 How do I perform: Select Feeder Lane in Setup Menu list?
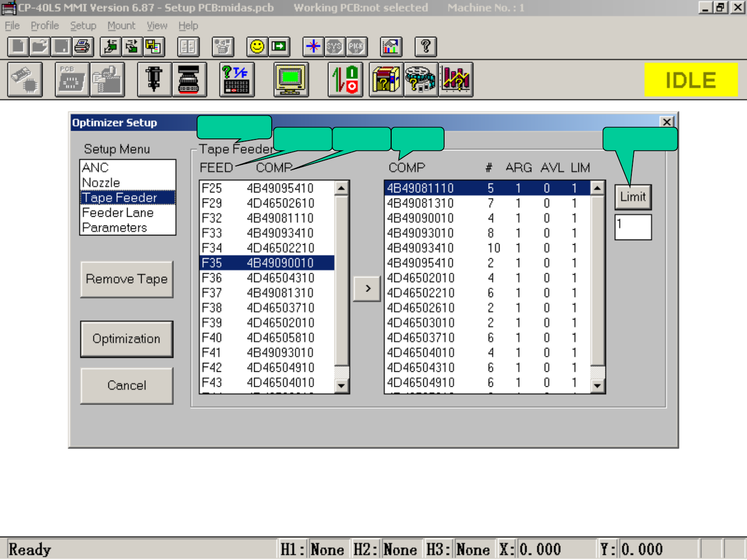click(x=118, y=213)
